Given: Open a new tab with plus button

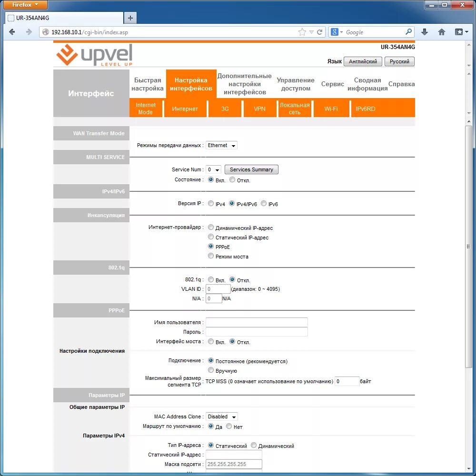Looking at the screenshot, I should click(130, 18).
